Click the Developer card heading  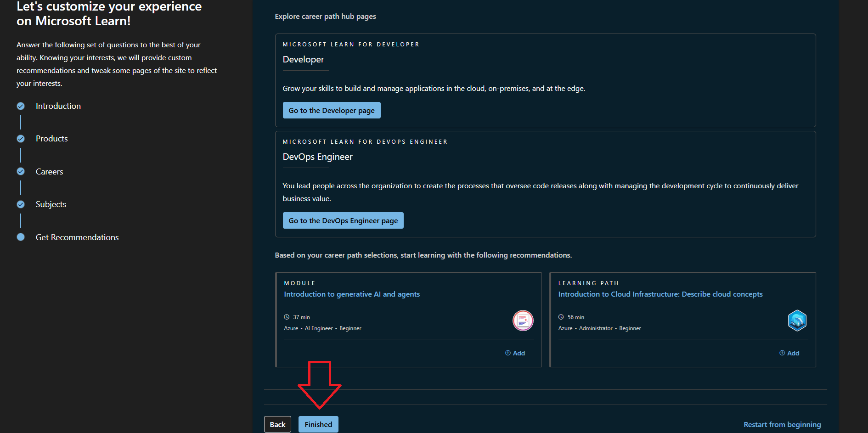point(304,59)
